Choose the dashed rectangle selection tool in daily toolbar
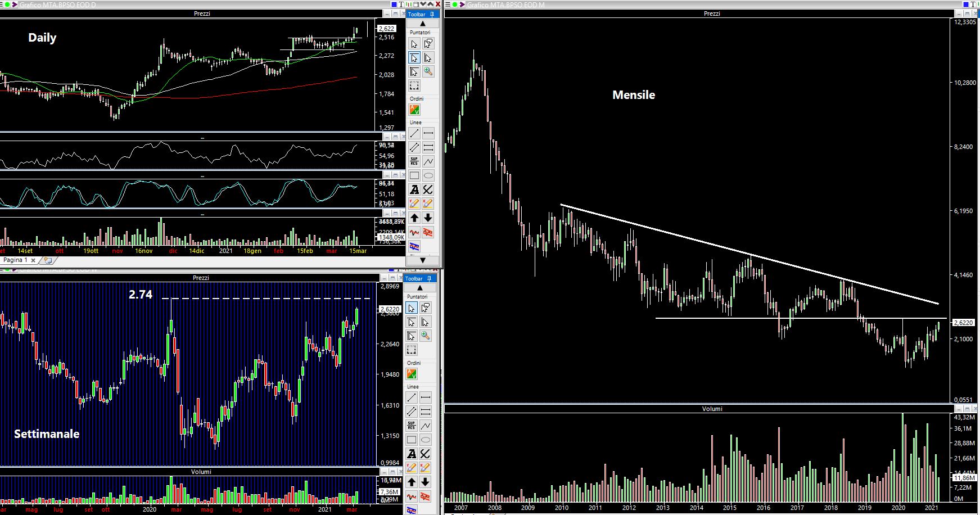 414,85
